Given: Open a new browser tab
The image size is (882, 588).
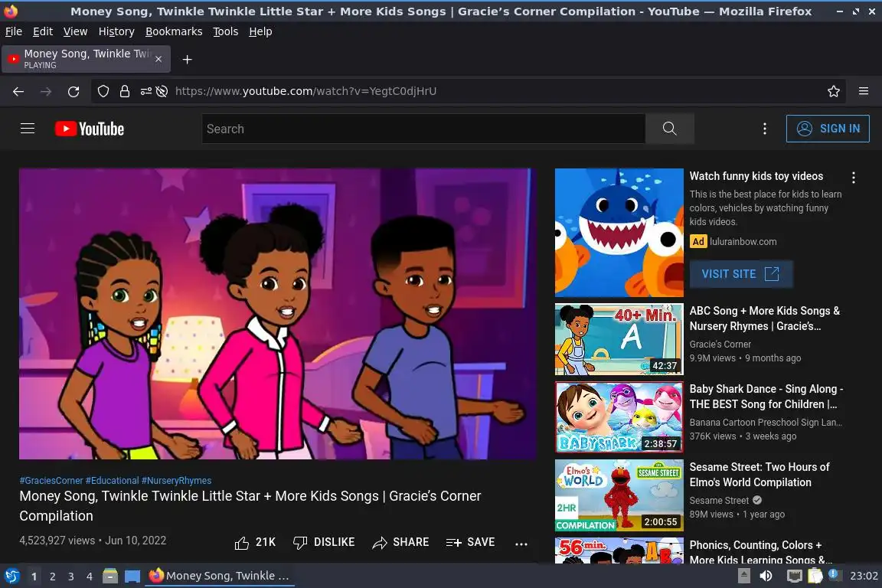Looking at the screenshot, I should [188, 60].
